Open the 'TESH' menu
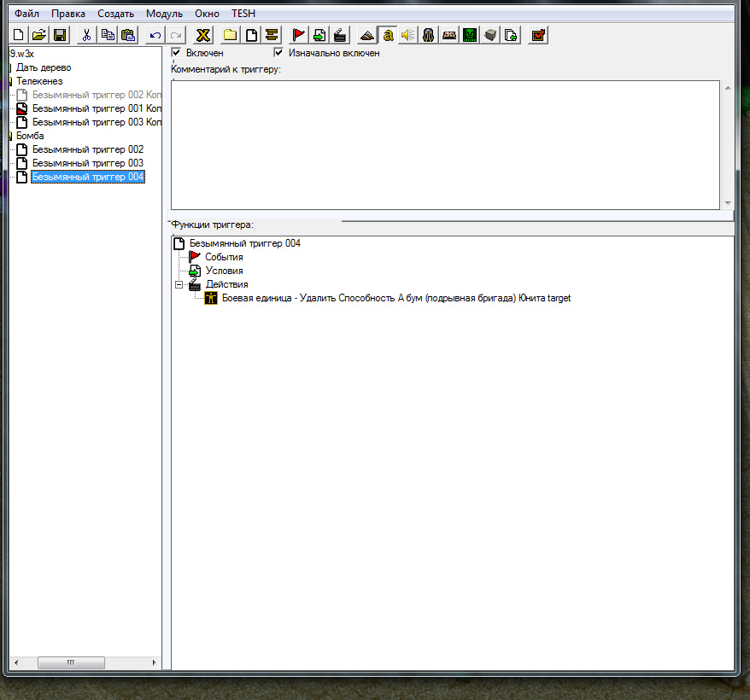Image resolution: width=750 pixels, height=700 pixels. point(243,14)
